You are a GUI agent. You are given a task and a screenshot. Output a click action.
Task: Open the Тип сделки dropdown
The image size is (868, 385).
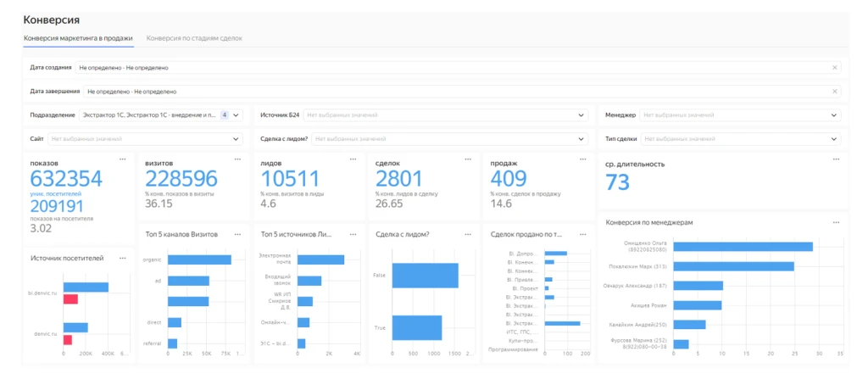836,138
